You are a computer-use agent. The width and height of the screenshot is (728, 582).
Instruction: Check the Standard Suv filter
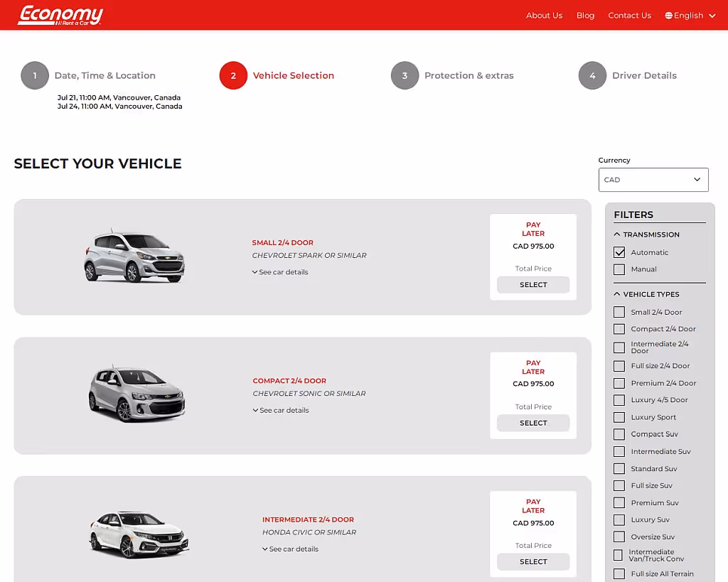(x=619, y=469)
